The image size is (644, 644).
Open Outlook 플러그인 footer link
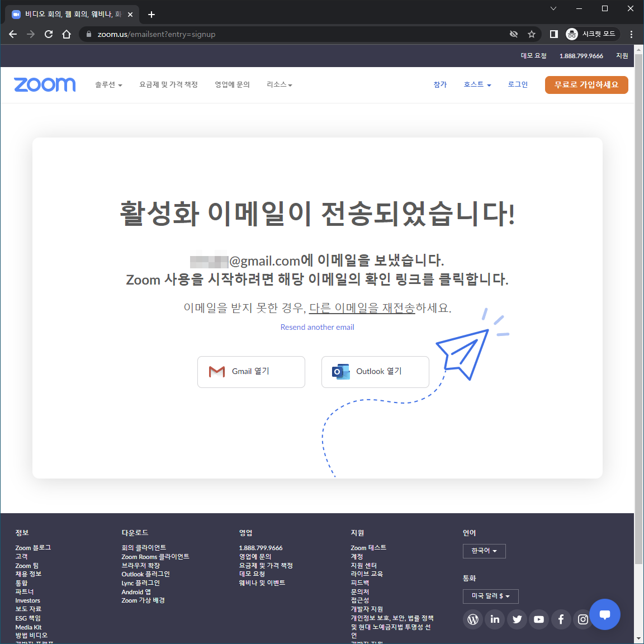(145, 574)
